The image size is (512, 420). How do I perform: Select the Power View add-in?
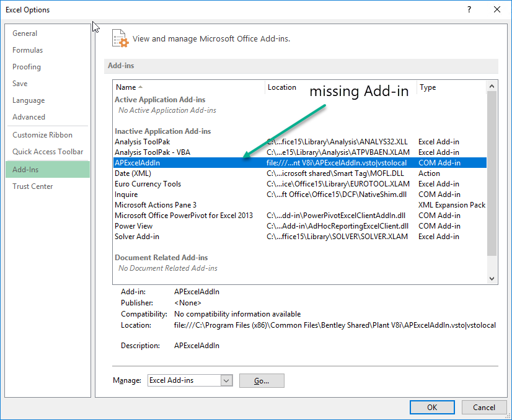[x=300, y=226]
